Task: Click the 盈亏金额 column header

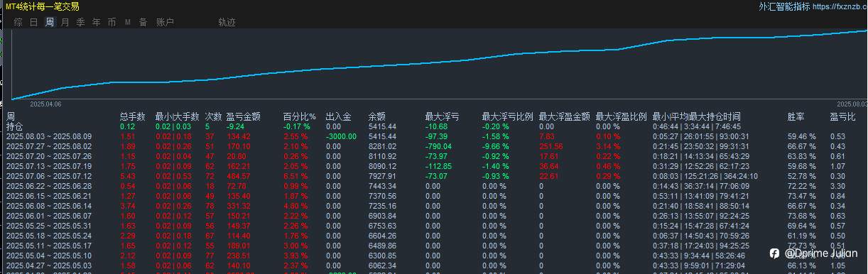Action: pyautogui.click(x=244, y=116)
